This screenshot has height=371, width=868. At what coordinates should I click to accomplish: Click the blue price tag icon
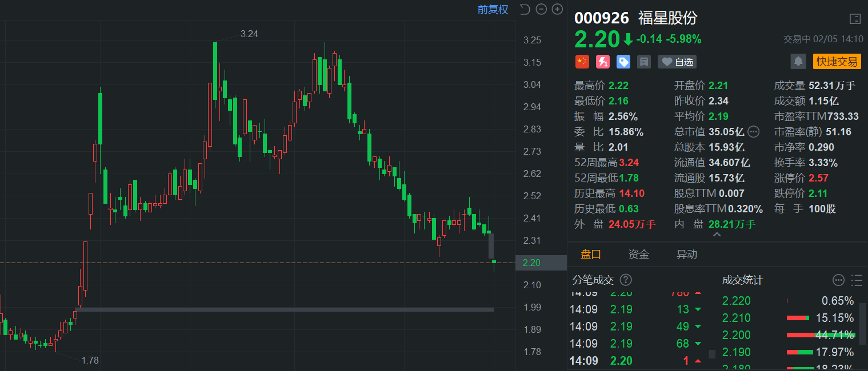pos(623,62)
